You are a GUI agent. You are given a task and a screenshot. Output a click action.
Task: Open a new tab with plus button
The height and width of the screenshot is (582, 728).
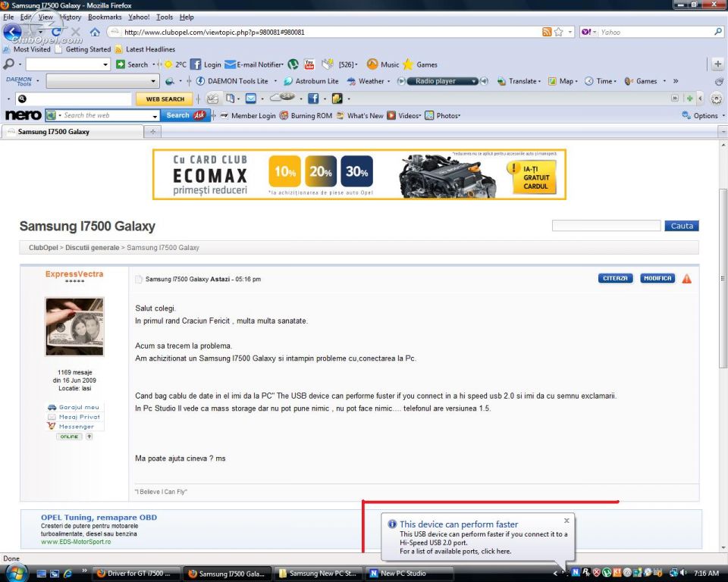[152, 132]
